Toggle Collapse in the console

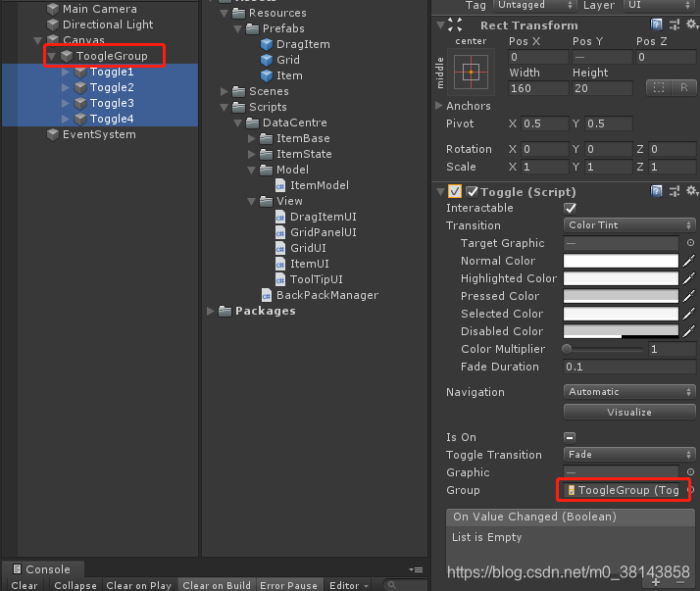point(75,585)
